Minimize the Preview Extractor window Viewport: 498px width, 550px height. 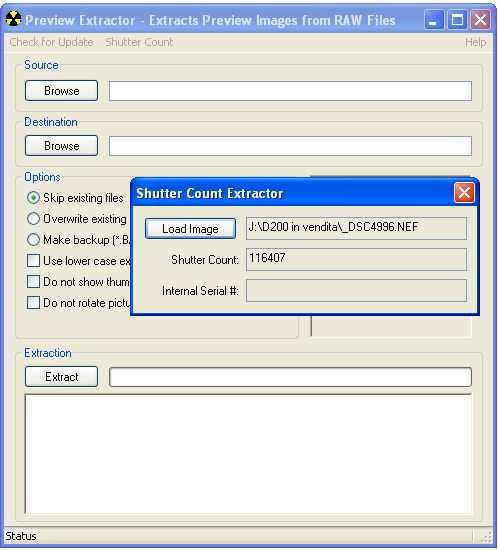coord(434,20)
